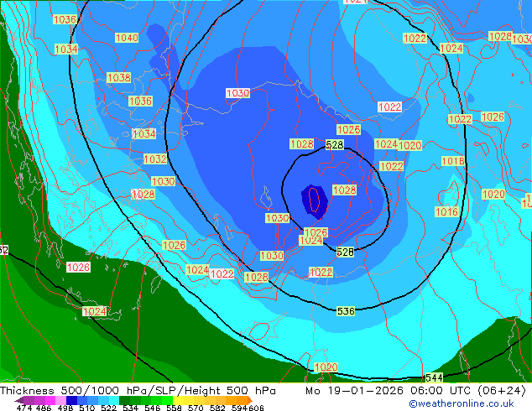532x411 pixels.
Task: Click the orange arrow at legend's right end
Action: point(250,400)
